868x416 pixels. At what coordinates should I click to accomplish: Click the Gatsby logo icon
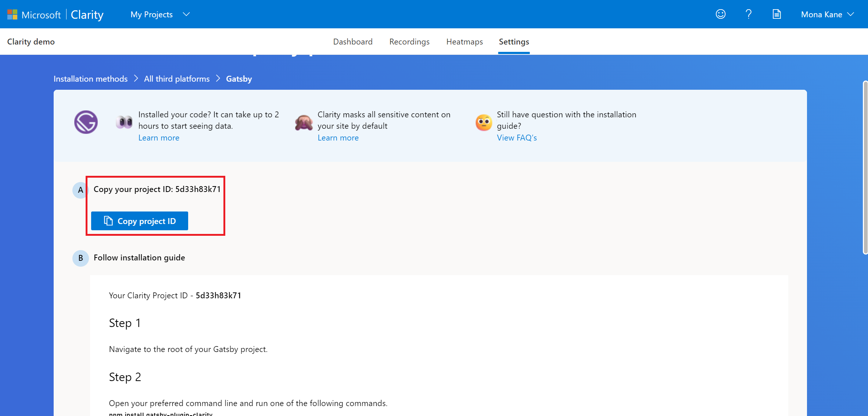pos(86,122)
